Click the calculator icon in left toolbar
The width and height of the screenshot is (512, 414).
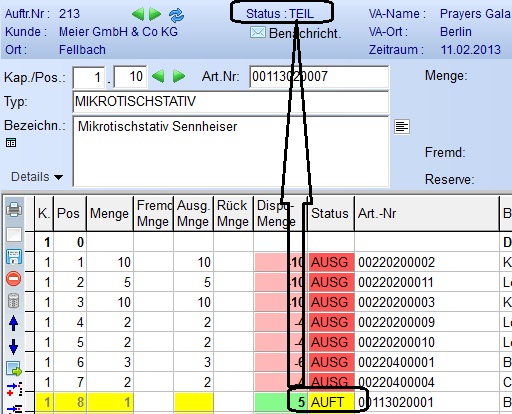coord(13,301)
